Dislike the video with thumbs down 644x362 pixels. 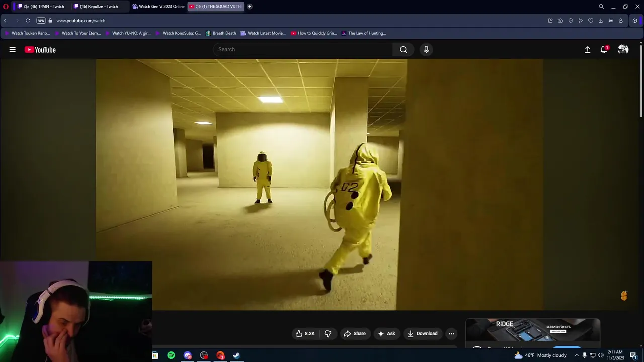328,334
